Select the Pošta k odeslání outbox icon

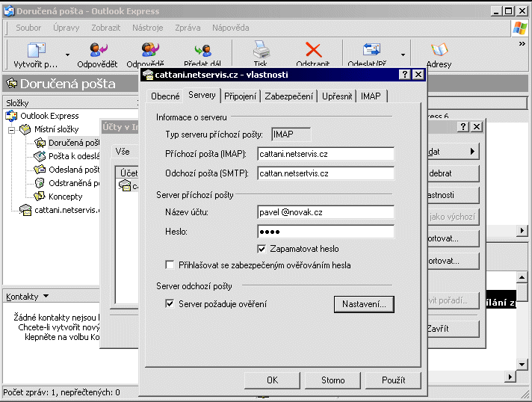[x=40, y=156]
